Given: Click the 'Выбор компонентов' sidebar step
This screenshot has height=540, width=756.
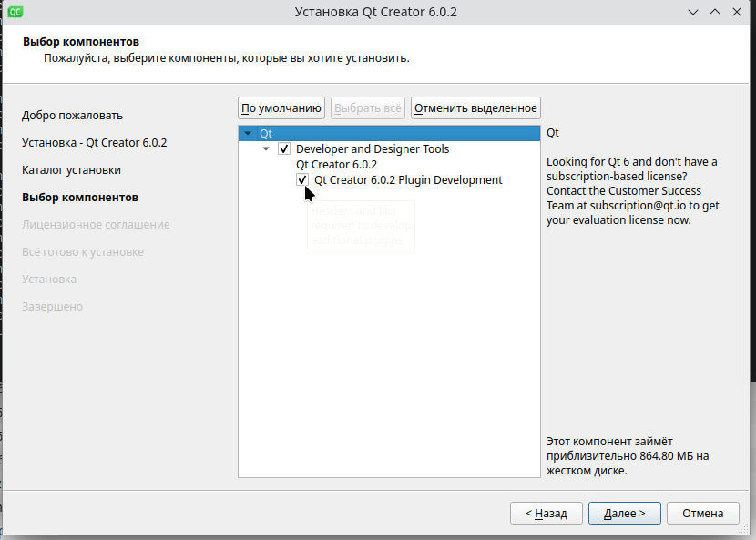Looking at the screenshot, I should (80, 198).
